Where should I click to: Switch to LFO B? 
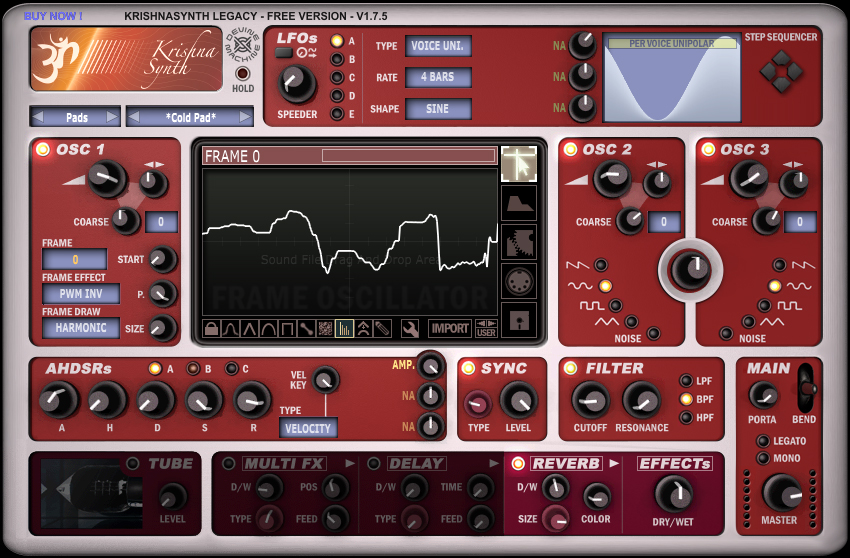point(337,59)
